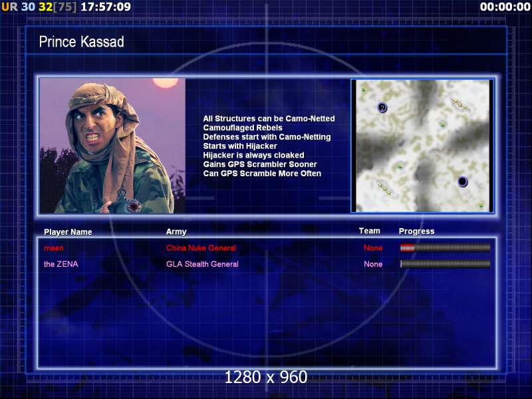Click "Hijacker is always cloaked" line
This screenshot has width=532, height=399.
(253, 155)
